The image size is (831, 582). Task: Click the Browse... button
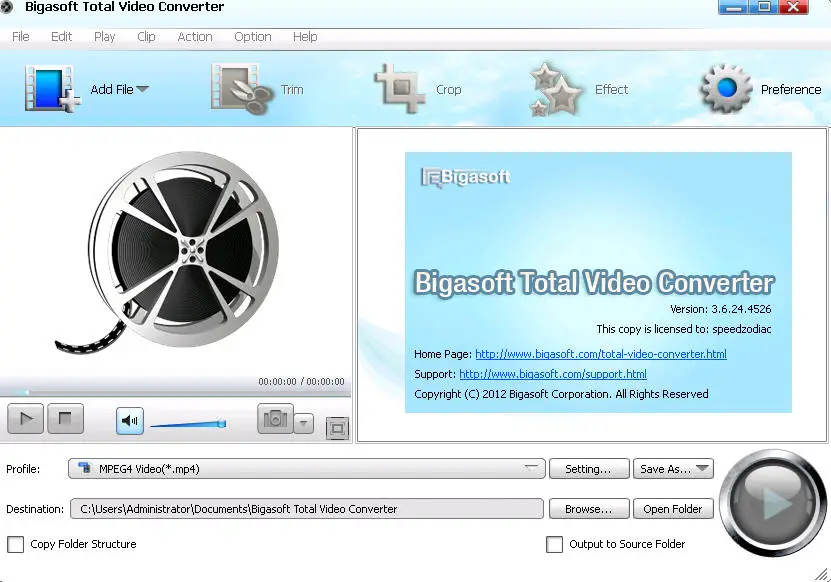tap(589, 509)
